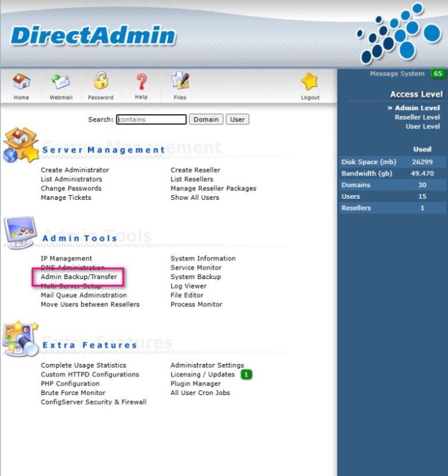The height and width of the screenshot is (476, 448).
Task: Open Service Monitor
Action: (x=196, y=267)
